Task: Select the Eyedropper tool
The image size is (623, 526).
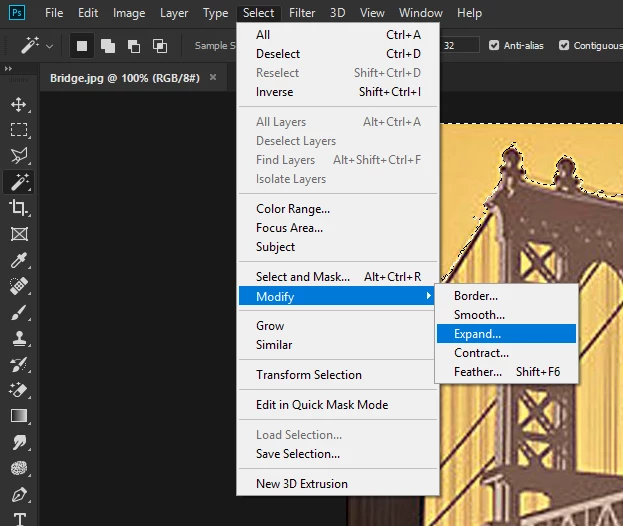Action: 19,260
